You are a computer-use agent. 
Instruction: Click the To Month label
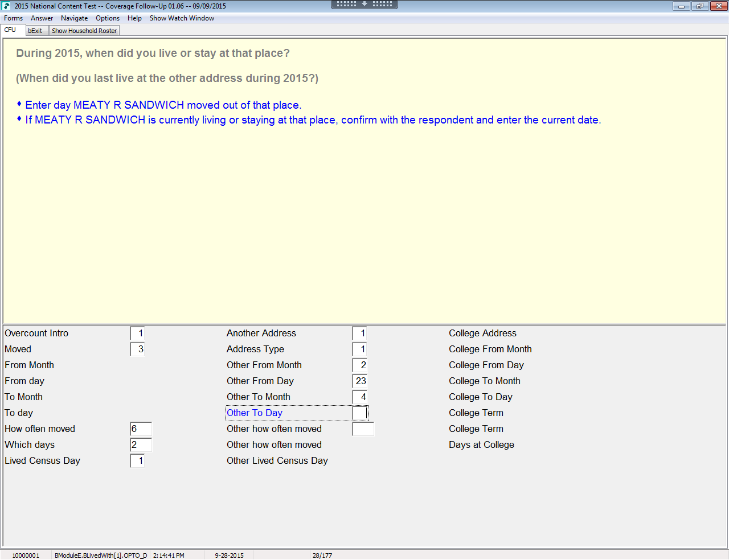[x=23, y=397]
